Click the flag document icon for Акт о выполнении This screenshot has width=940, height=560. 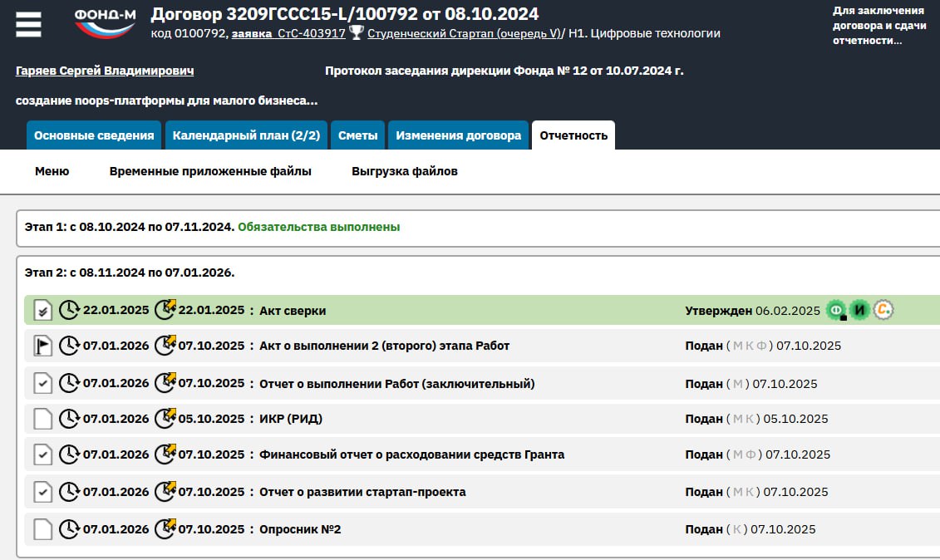42,346
